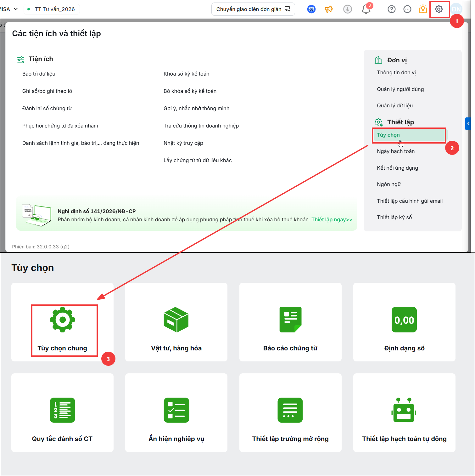Click the Tùy chọn page heading
Viewport: 475px width, 476px height.
33,268
